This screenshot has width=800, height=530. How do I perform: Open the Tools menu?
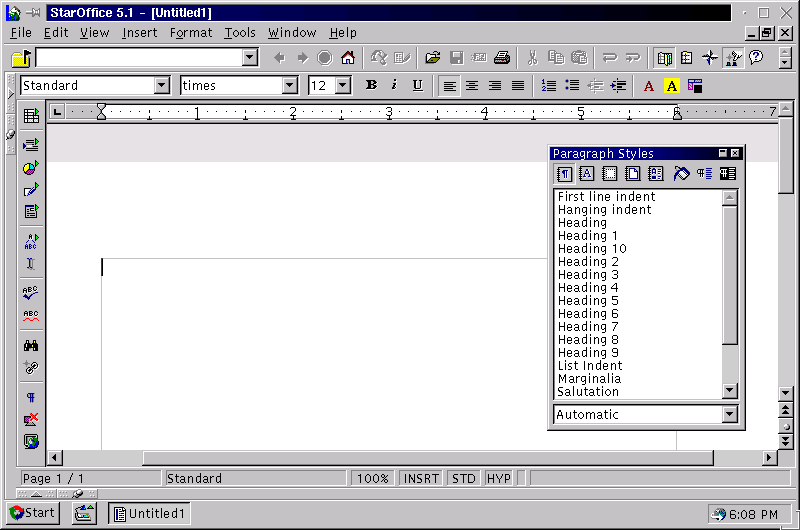coord(240,33)
